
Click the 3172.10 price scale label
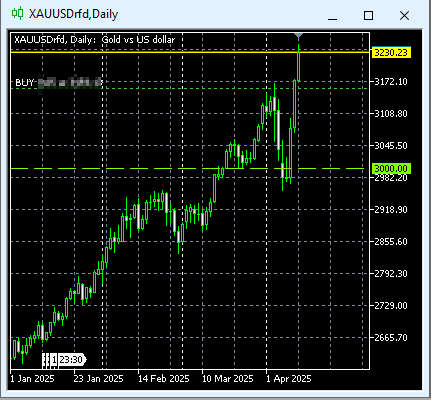click(x=391, y=82)
